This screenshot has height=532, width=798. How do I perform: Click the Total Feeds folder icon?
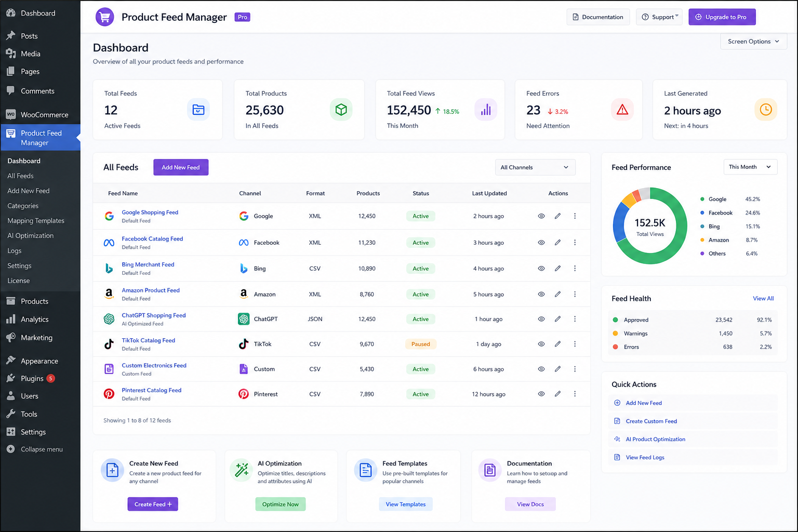(x=198, y=110)
